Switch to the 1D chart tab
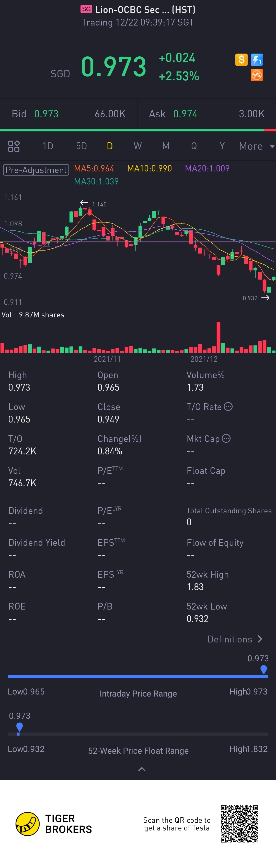This screenshot has width=276, height=868. coord(48,146)
